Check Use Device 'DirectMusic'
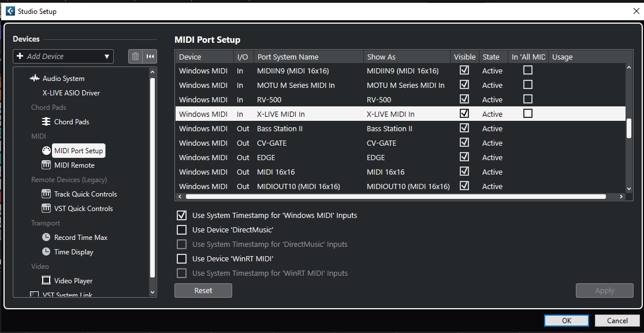 tap(181, 230)
